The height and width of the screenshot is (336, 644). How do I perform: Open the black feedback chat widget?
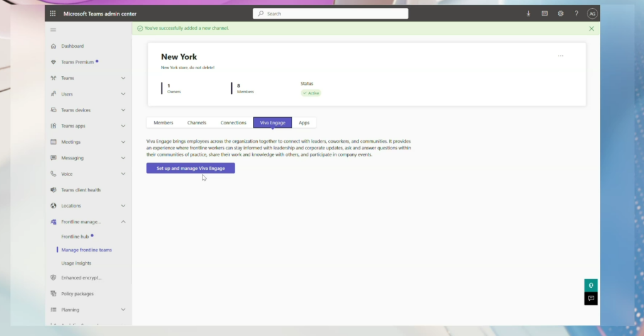(591, 299)
